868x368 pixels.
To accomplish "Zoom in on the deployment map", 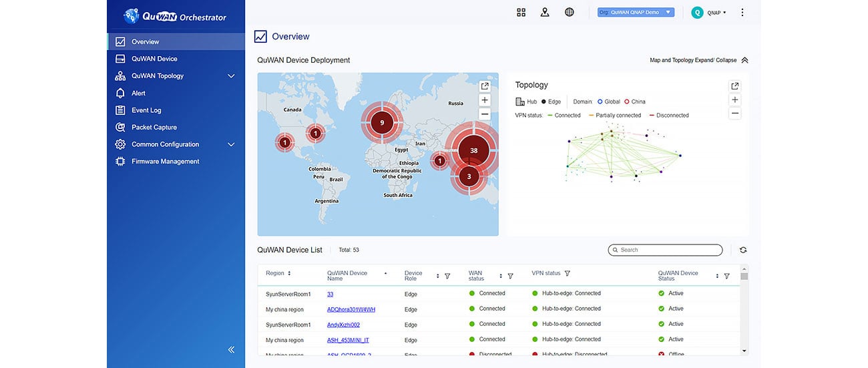I will (x=485, y=100).
